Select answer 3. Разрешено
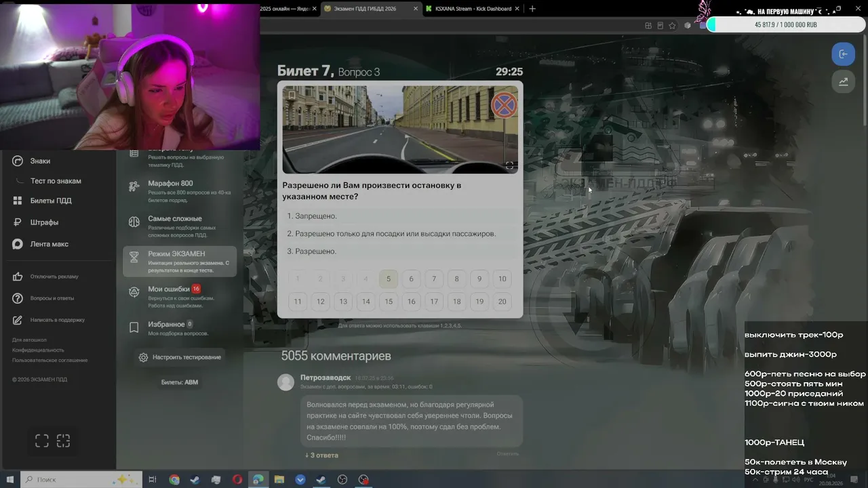 click(400, 251)
